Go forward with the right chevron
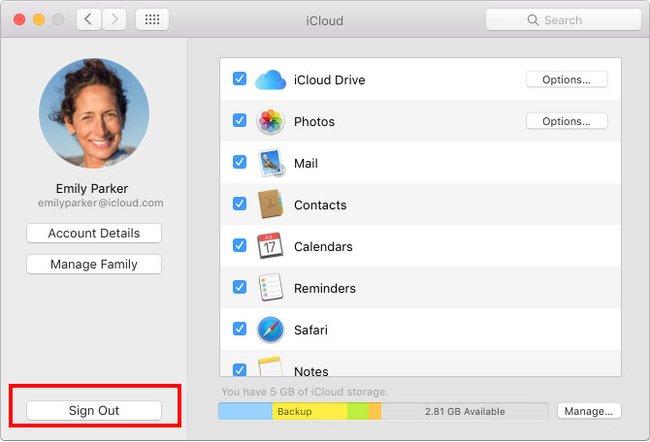 coord(114,19)
